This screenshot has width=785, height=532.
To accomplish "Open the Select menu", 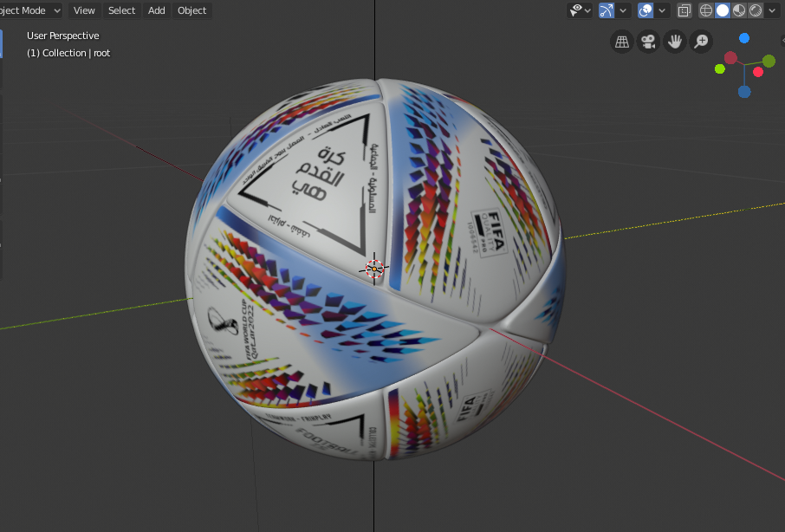I will point(120,10).
